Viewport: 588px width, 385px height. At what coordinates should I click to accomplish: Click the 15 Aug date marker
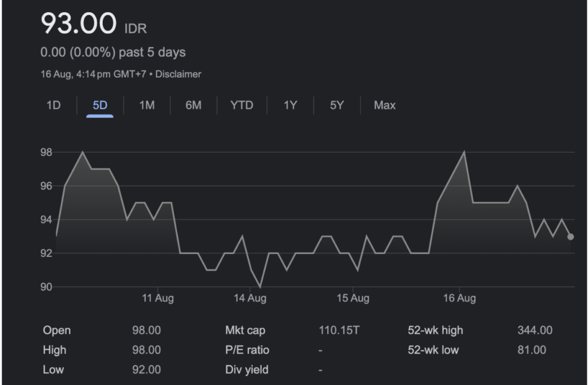pyautogui.click(x=353, y=298)
